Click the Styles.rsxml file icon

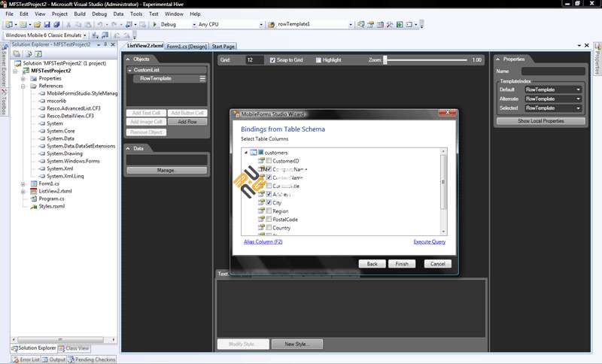(33, 207)
